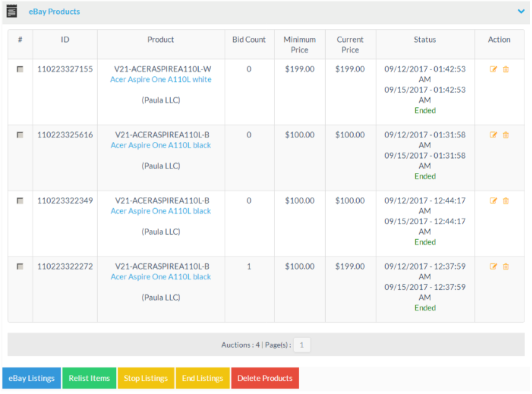Check the box for listing 110223327155
532x394 pixels.
point(20,69)
